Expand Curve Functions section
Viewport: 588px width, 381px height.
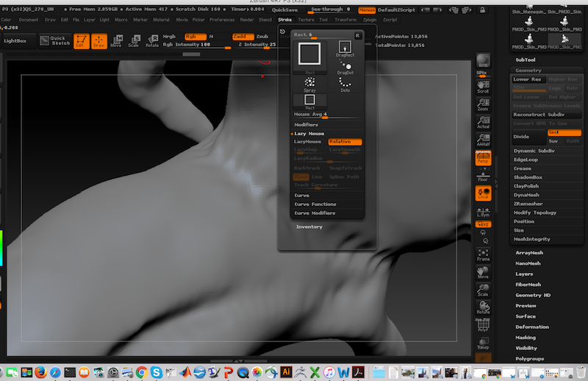[315, 204]
